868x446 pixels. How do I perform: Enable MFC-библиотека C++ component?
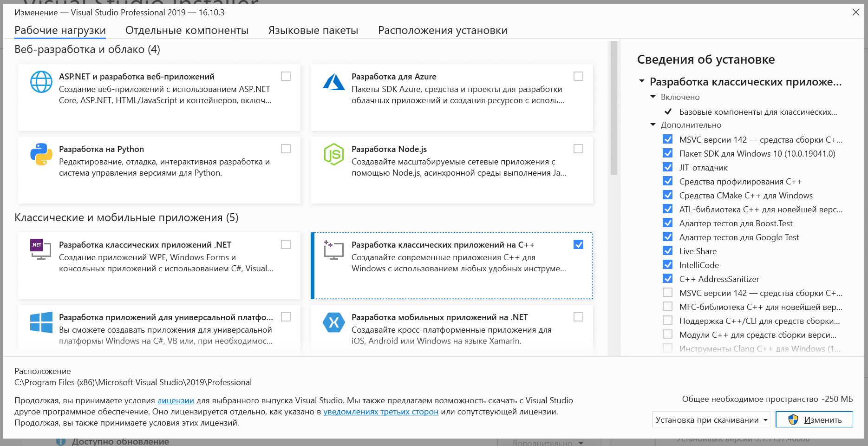coord(668,306)
